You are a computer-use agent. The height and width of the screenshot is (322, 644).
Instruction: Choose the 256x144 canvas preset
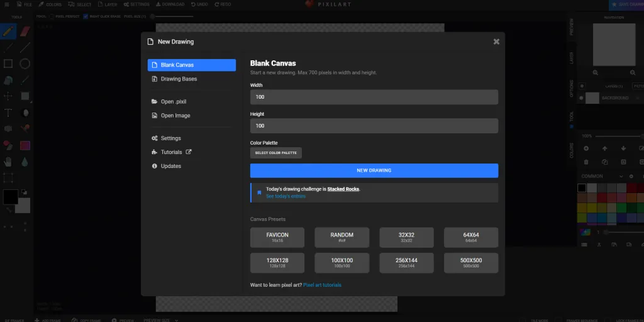click(x=407, y=263)
